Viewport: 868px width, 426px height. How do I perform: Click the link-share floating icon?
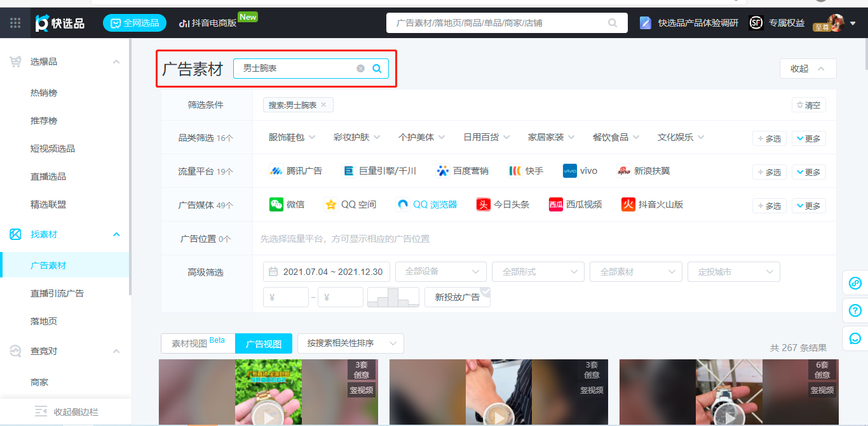855,283
